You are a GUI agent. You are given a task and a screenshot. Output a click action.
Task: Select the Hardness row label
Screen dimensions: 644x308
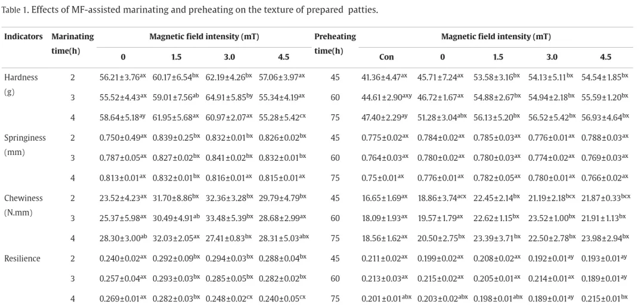coord(21,85)
